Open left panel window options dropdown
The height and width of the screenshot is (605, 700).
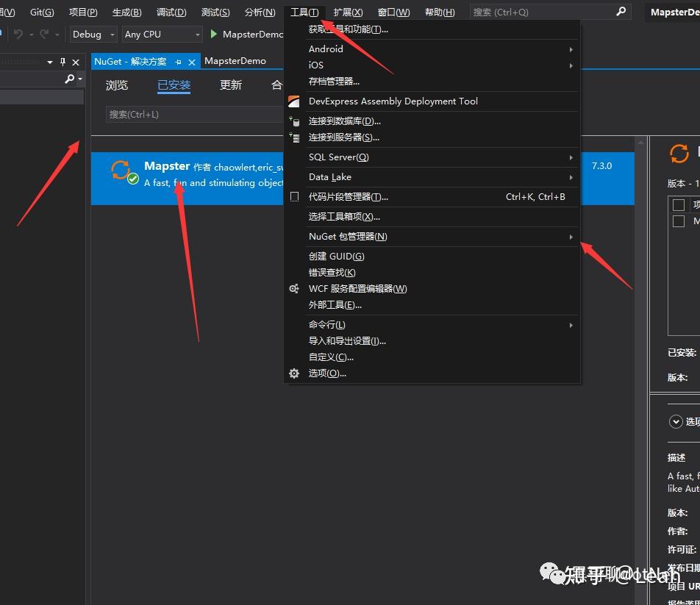coord(50,62)
